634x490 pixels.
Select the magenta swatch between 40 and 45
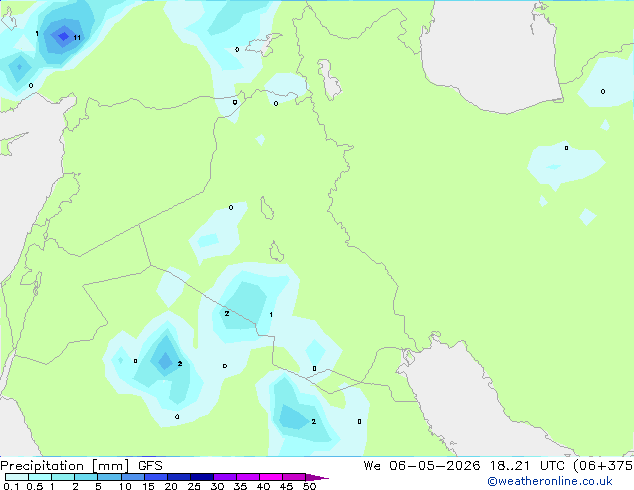pos(271,477)
